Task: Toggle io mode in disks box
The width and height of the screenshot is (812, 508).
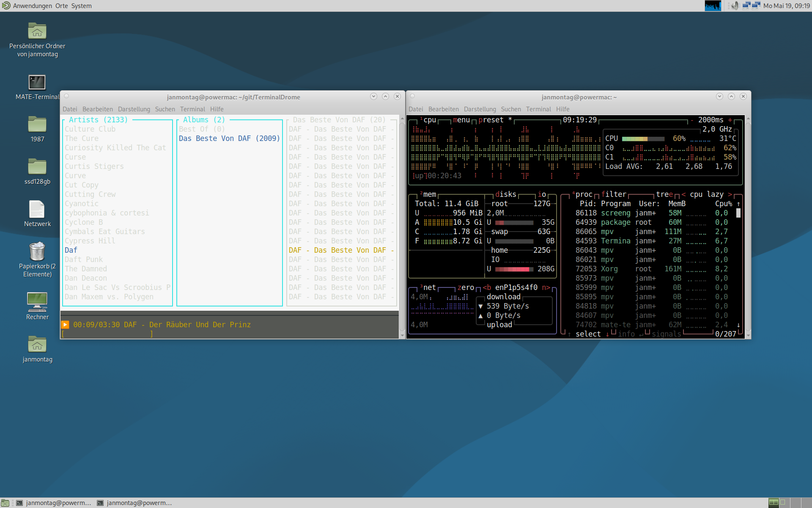Action: (x=542, y=194)
